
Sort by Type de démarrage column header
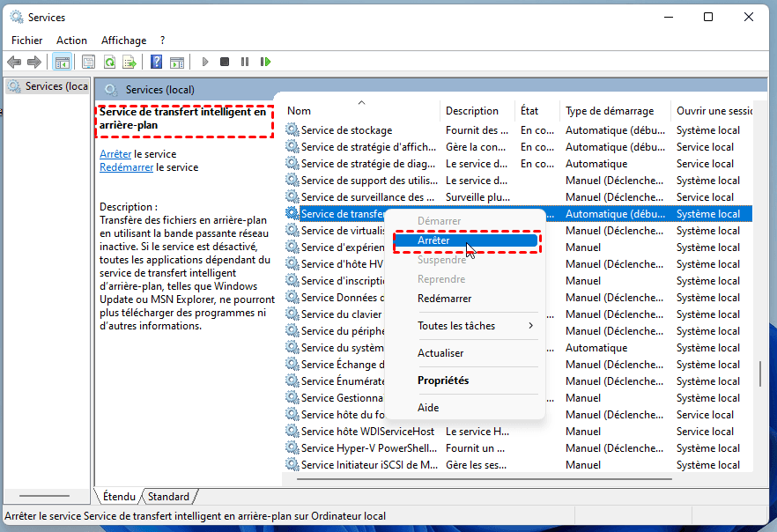pyautogui.click(x=616, y=111)
